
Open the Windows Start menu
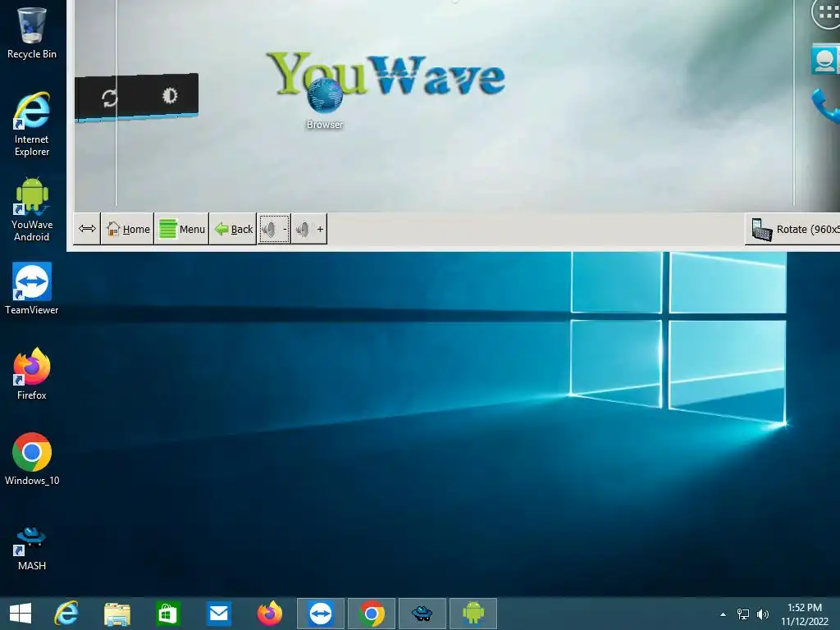point(21,614)
